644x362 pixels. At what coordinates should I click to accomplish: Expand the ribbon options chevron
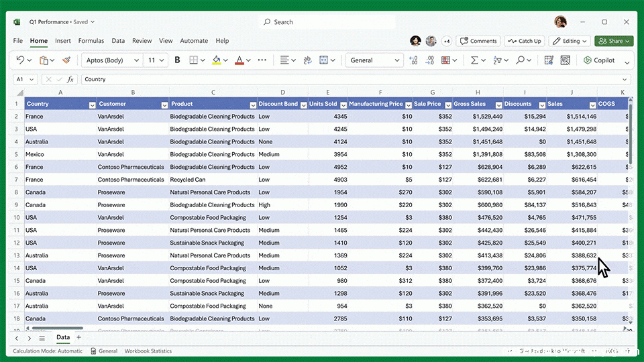627,63
